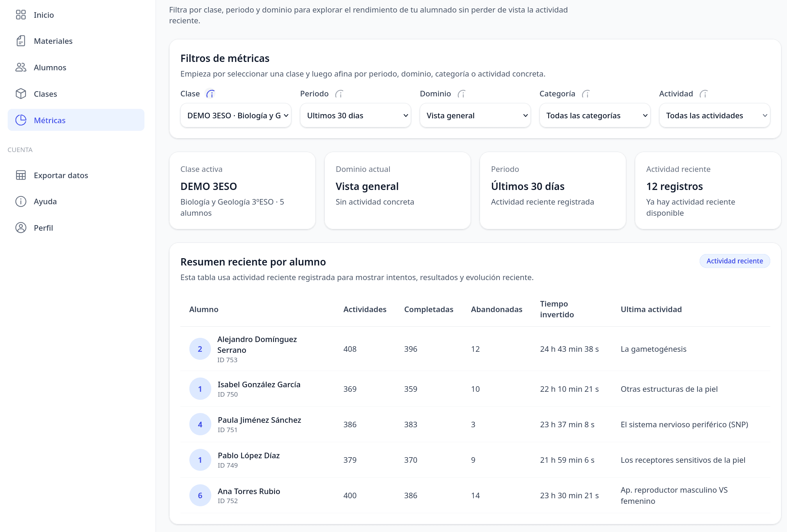Screen dimensions: 787x532
Task: Expand Todas las actividades dropdown
Action: [x=715, y=116]
